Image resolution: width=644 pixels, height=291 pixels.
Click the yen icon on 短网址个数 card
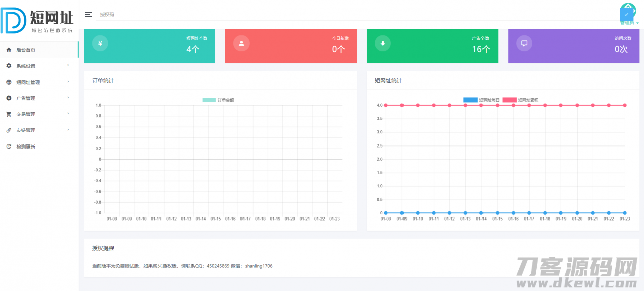click(x=100, y=43)
